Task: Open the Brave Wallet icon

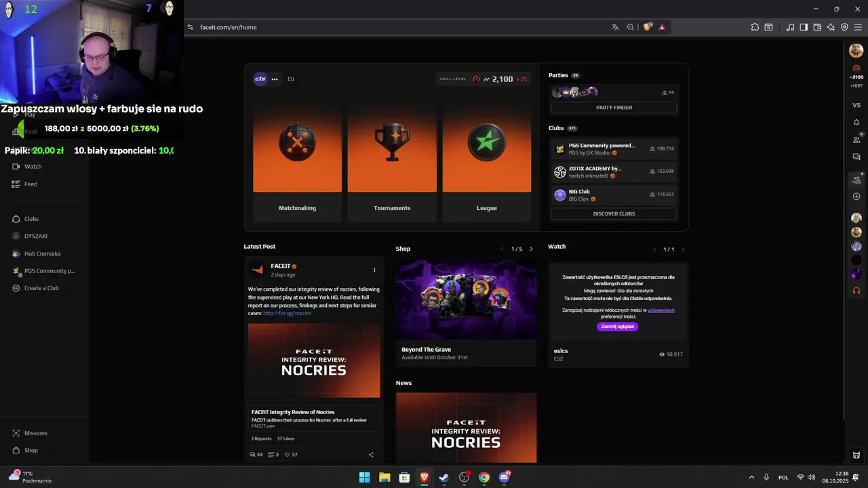Action: 817,27
